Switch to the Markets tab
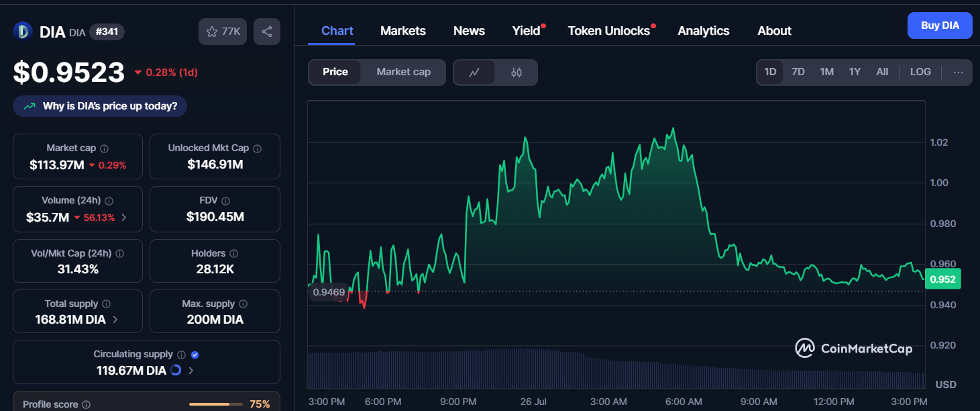 [x=403, y=31]
